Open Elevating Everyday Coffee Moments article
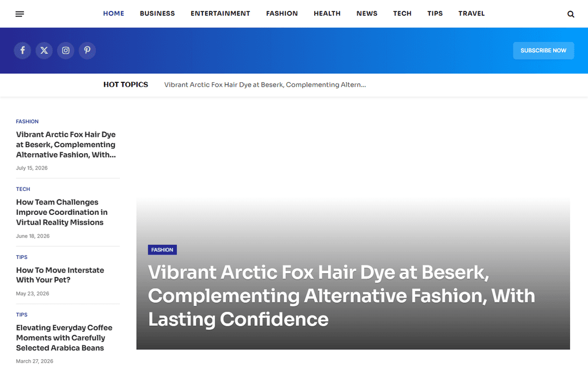The width and height of the screenshot is (588, 368). (64, 337)
